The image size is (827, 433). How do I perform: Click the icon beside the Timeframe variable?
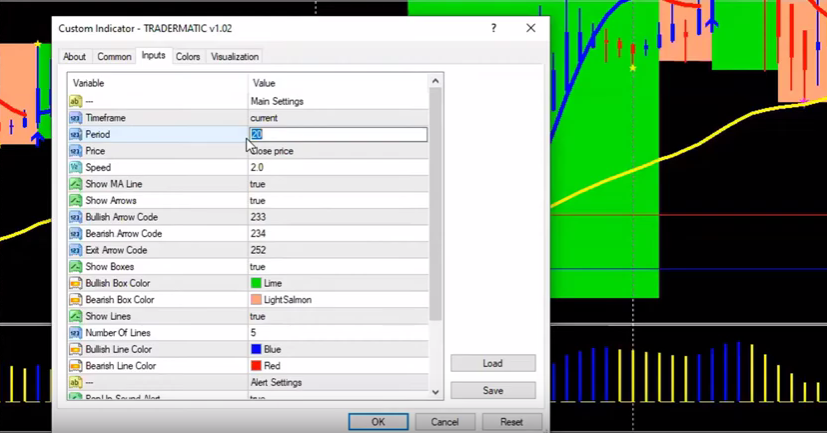pos(75,118)
